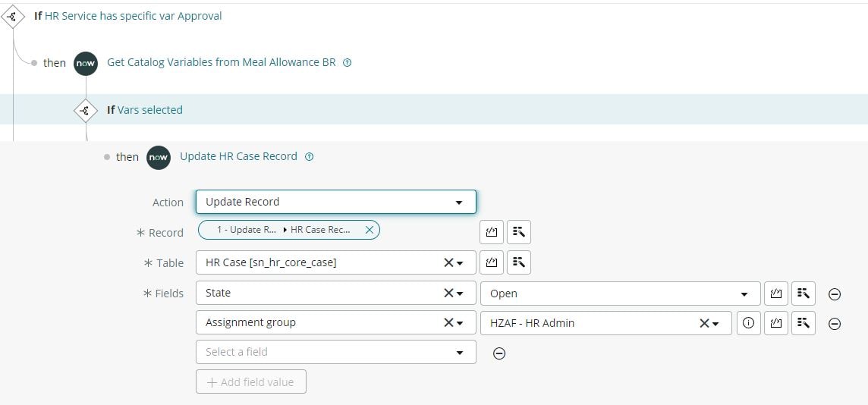This screenshot has height=405, width=868.
Task: Toggle scripting for the Record field
Action: 492,232
